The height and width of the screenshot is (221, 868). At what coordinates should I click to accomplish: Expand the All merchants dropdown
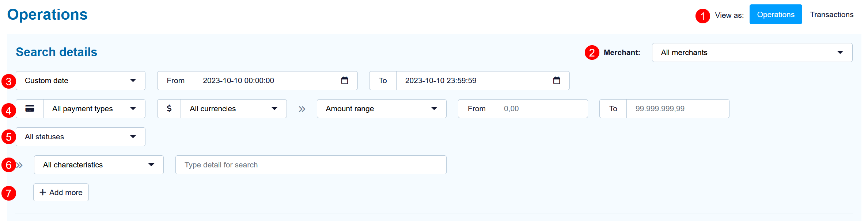point(752,53)
